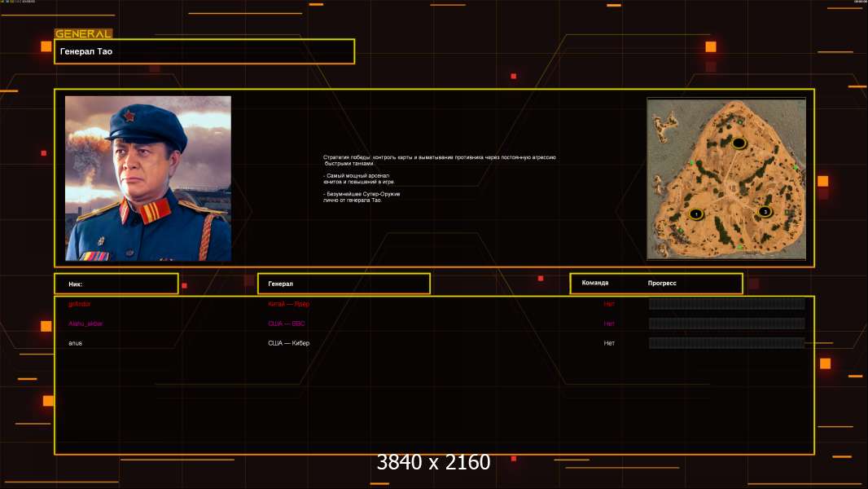This screenshot has height=489, width=868.
Task: Click the 'Ник:' column header
Action: 116,284
